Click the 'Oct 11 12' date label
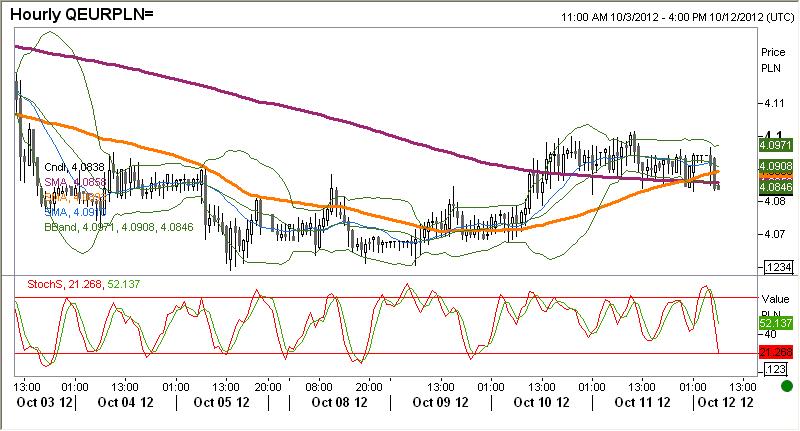Viewport: 800px width, 431px height. (x=642, y=402)
